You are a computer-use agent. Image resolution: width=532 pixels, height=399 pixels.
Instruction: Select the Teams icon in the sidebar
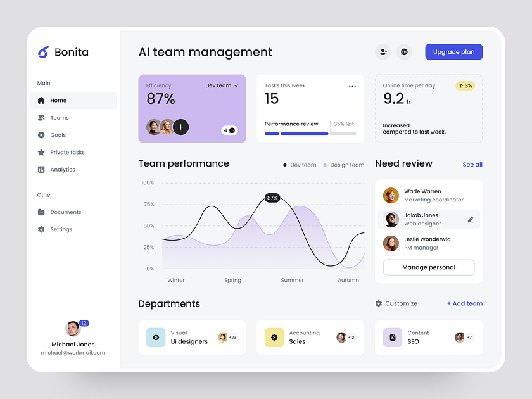[x=41, y=117]
